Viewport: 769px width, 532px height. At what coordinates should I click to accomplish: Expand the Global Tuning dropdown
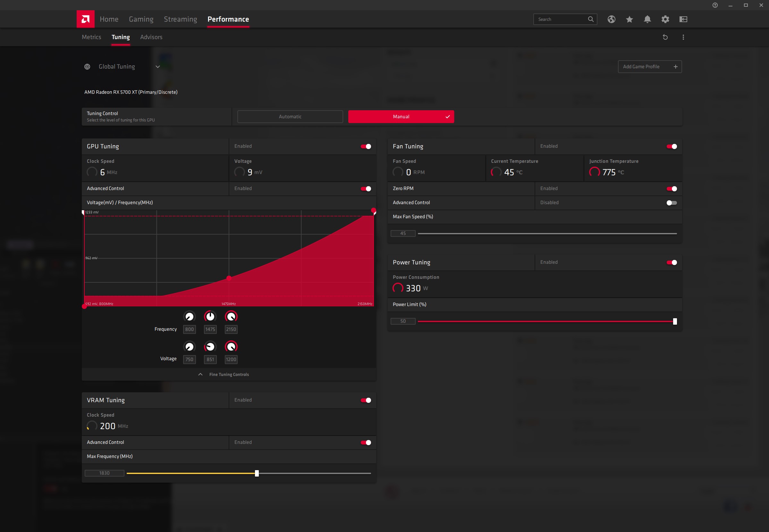[158, 67]
